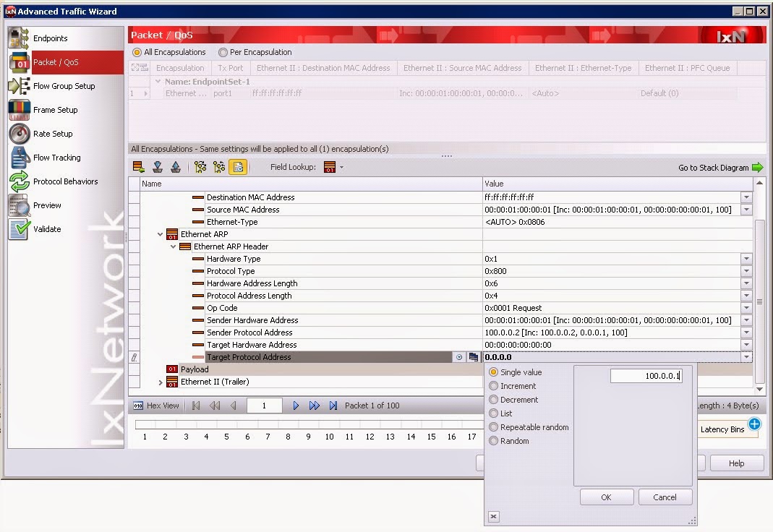Switch to Per Encapsulation mode

point(222,52)
